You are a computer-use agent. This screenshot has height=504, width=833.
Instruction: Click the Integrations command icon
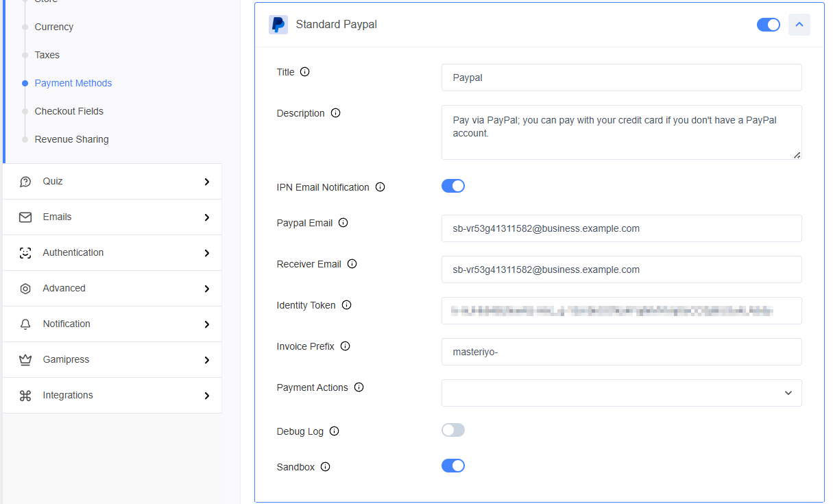(x=25, y=396)
